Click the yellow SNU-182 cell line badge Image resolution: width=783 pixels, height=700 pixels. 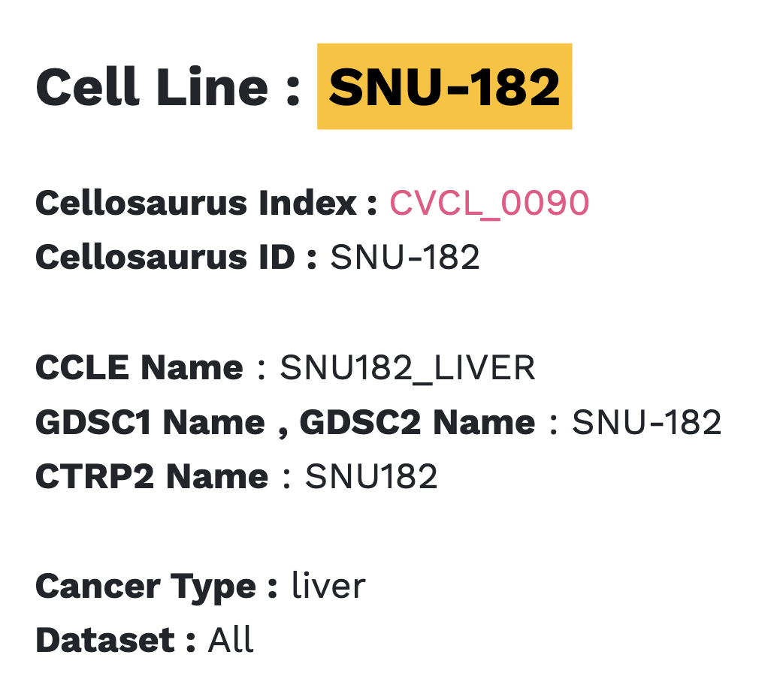pyautogui.click(x=444, y=87)
